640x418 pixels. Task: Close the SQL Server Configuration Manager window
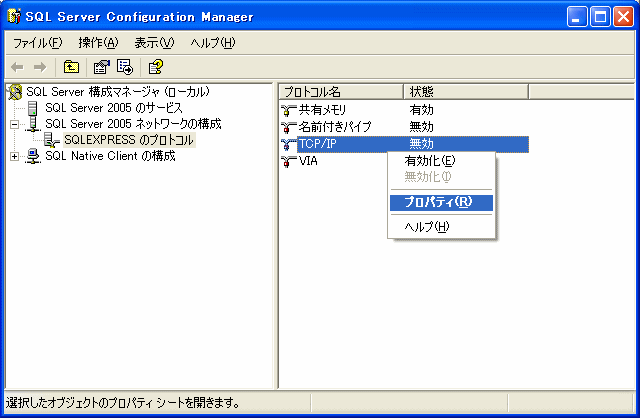624,17
